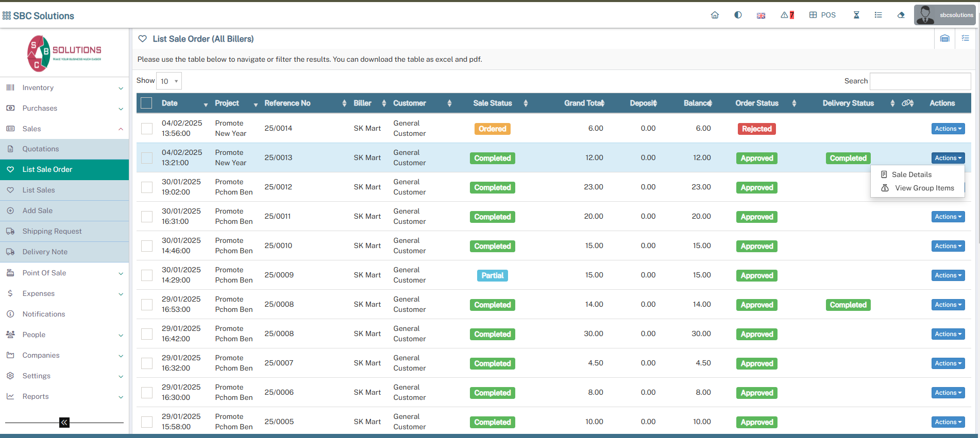Screen dimensions: 980x438
Task: Click the chain link column icon
Action: (x=907, y=103)
